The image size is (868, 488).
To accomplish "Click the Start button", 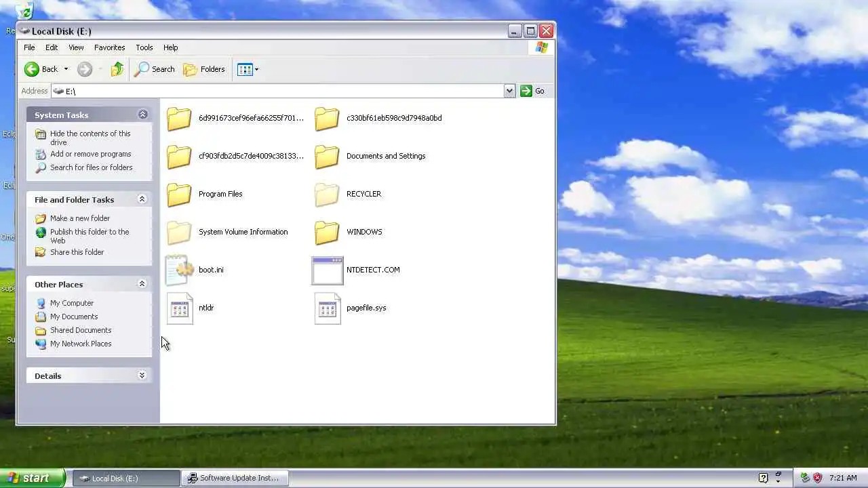I will pyautogui.click(x=33, y=478).
